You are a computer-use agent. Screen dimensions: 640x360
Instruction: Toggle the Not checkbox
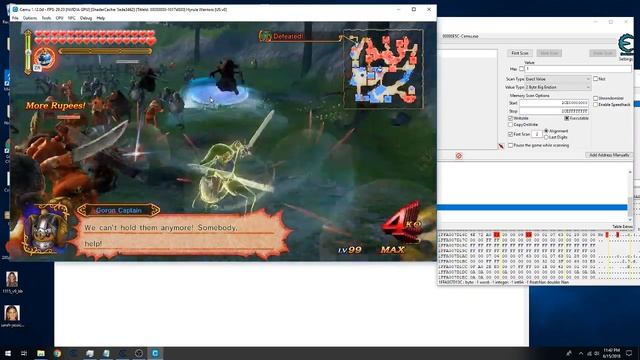tap(596, 79)
